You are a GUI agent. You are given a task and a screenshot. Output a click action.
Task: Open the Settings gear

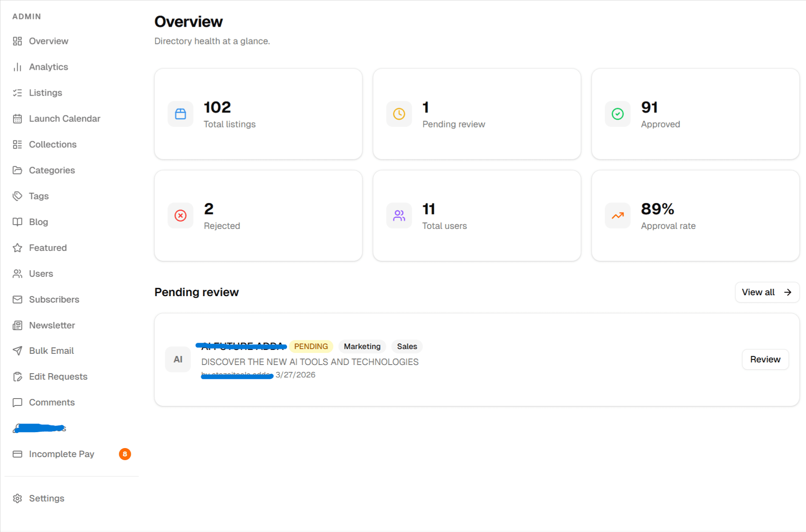point(18,498)
